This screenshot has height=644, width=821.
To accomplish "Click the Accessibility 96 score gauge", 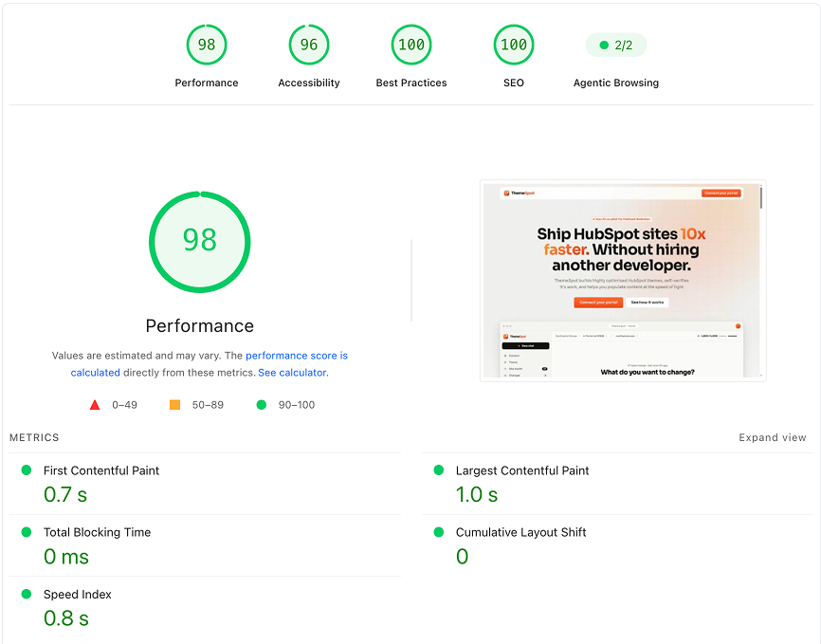I will [x=309, y=45].
